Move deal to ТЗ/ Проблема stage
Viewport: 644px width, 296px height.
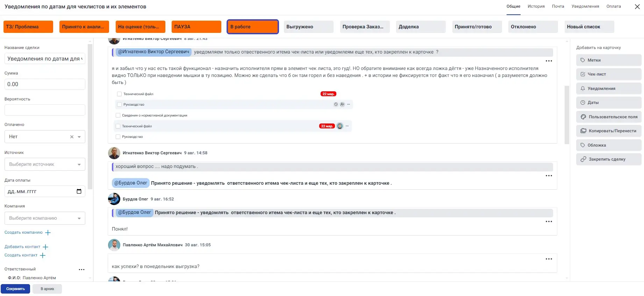(28, 27)
